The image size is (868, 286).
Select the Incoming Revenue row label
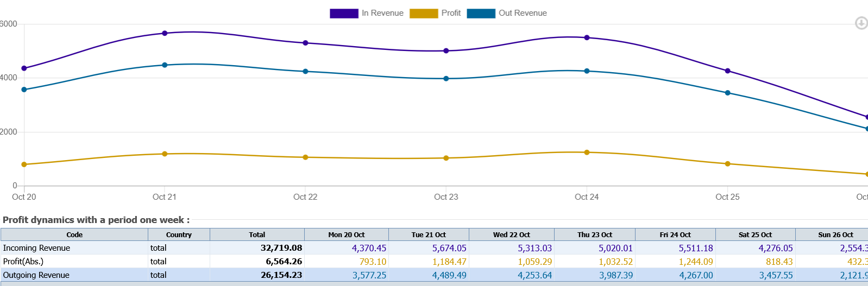click(x=36, y=248)
